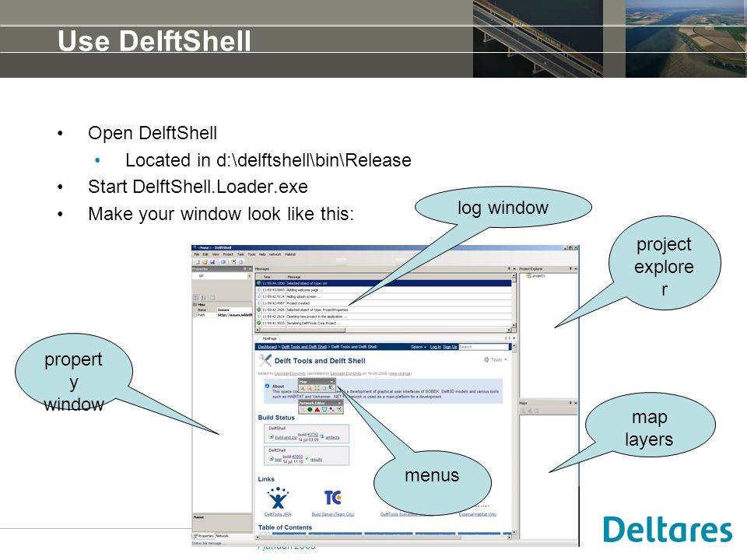Open the Space dropdown on web page
Image resolution: width=747 pixels, height=560 pixels.
coord(419,347)
